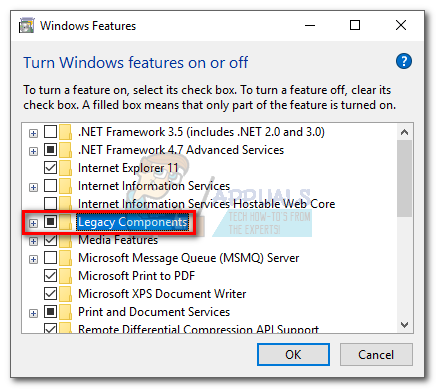Select the Internet Information Services label
Viewport: 436px width, 389px height.
pos(154,186)
